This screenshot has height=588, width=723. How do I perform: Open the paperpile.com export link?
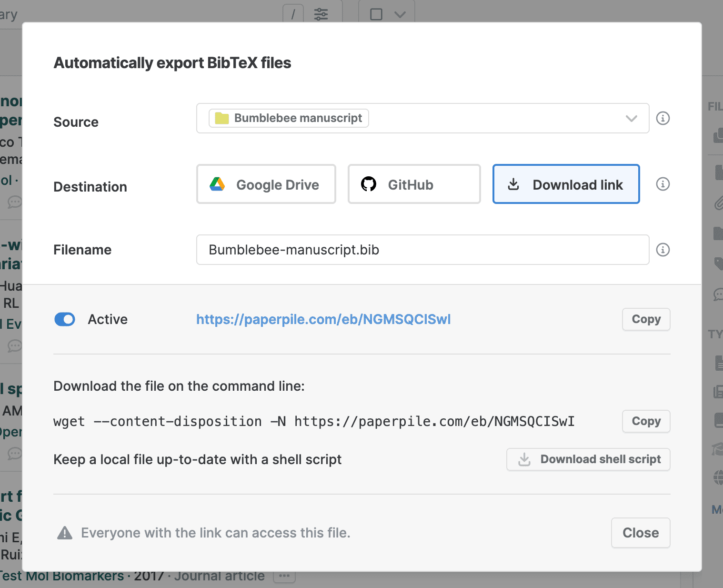[x=323, y=319]
